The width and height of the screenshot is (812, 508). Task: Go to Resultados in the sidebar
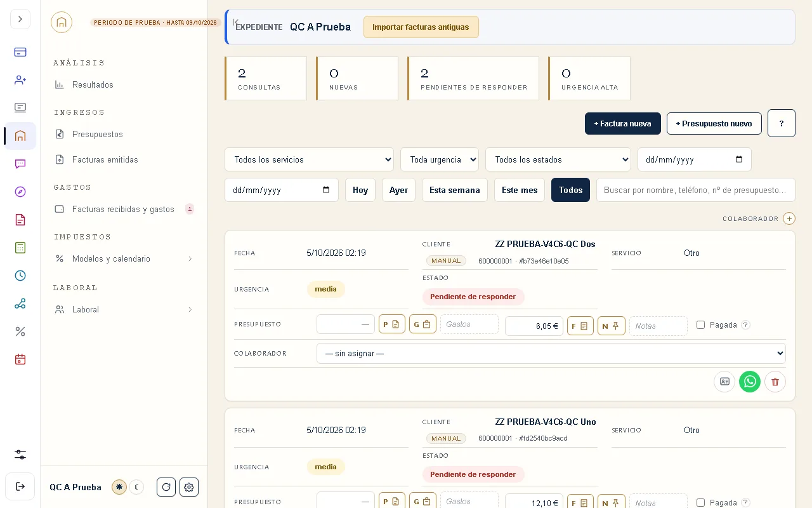point(93,84)
